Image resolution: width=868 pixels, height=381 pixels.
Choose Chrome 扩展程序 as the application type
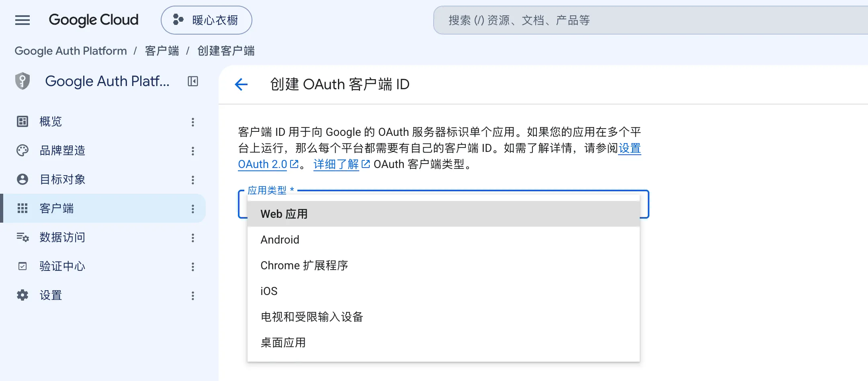coord(444,265)
